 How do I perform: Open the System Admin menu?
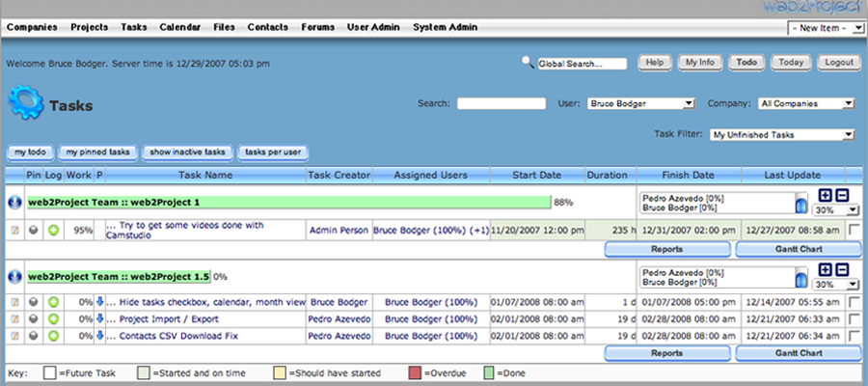pyautogui.click(x=445, y=27)
